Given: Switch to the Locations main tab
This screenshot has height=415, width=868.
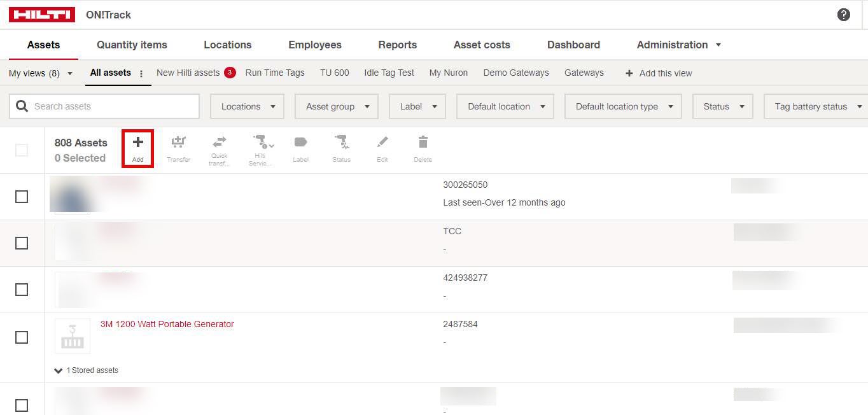Looking at the screenshot, I should [228, 45].
